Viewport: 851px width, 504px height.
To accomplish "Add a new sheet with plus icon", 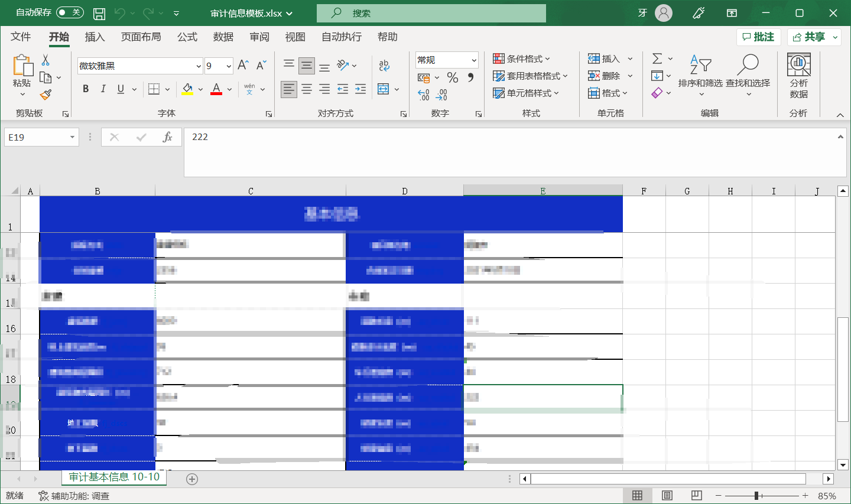I will [x=192, y=479].
